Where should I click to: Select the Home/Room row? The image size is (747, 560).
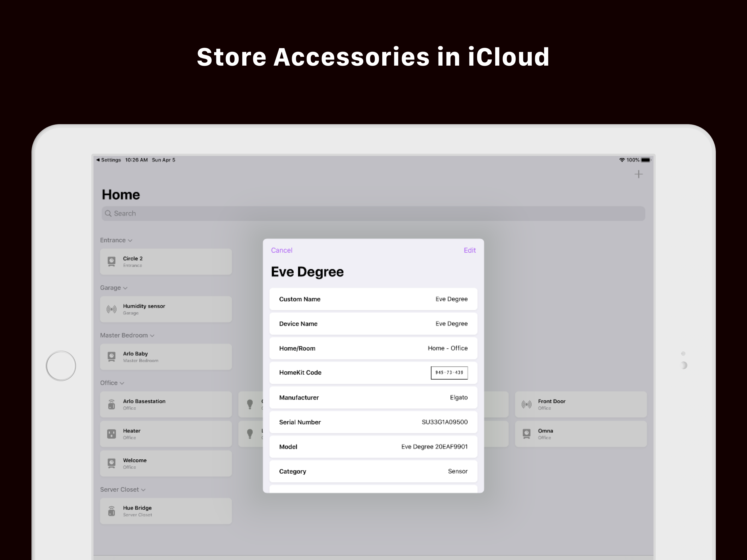373,348
